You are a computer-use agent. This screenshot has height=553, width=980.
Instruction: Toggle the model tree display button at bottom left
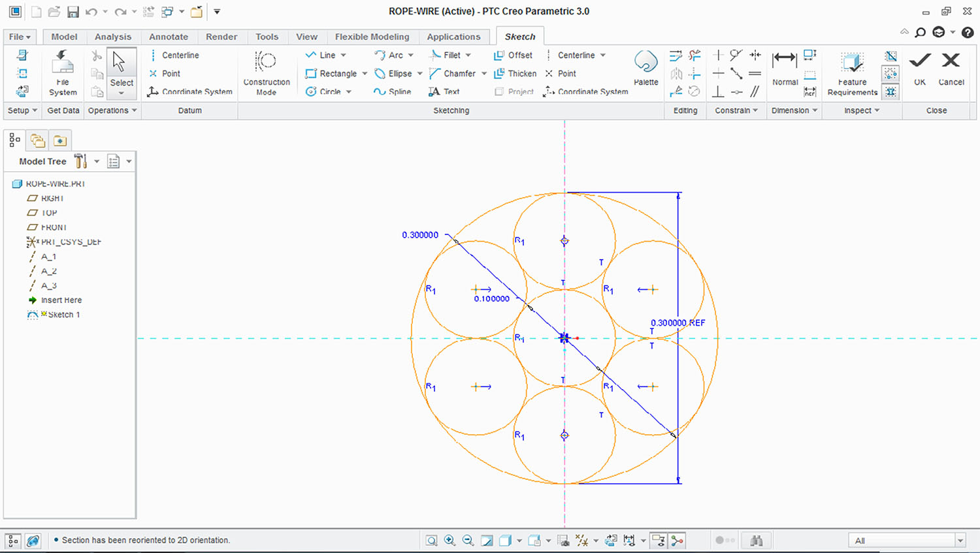(x=14, y=540)
